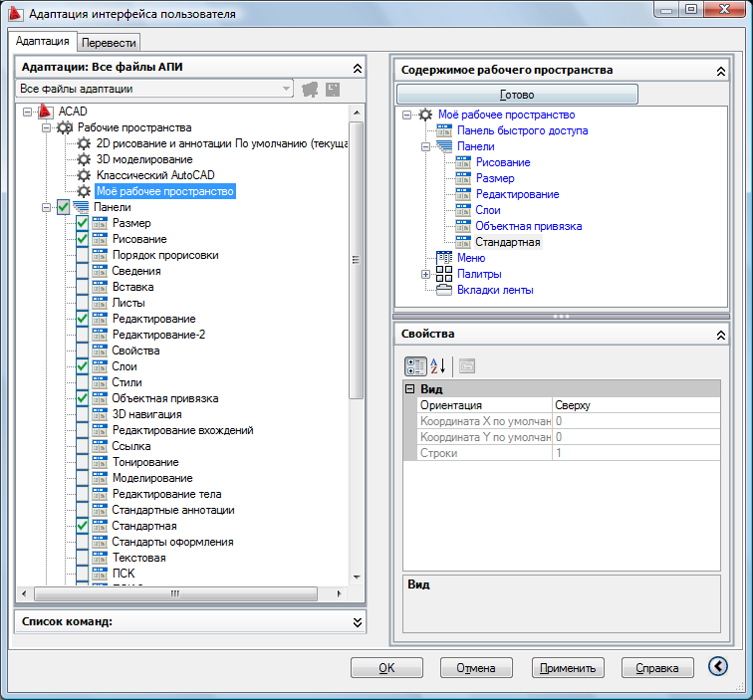
Task: Collapse the Вид property category
Action: [x=409, y=389]
